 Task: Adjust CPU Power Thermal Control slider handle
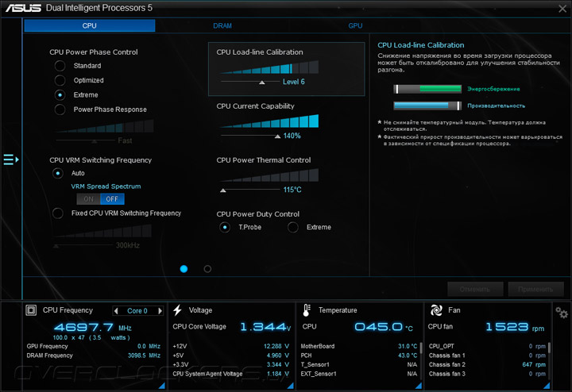tap(223, 190)
